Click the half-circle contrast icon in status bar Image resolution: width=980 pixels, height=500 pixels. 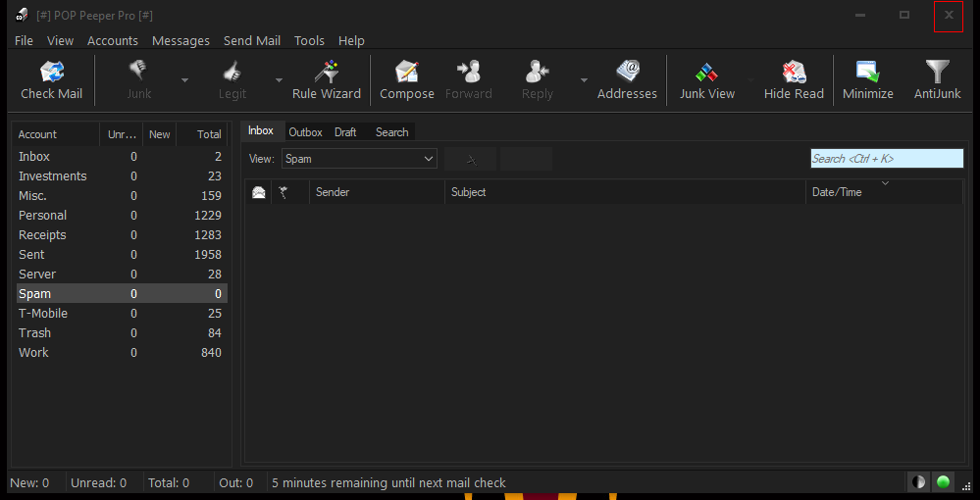click(x=918, y=482)
